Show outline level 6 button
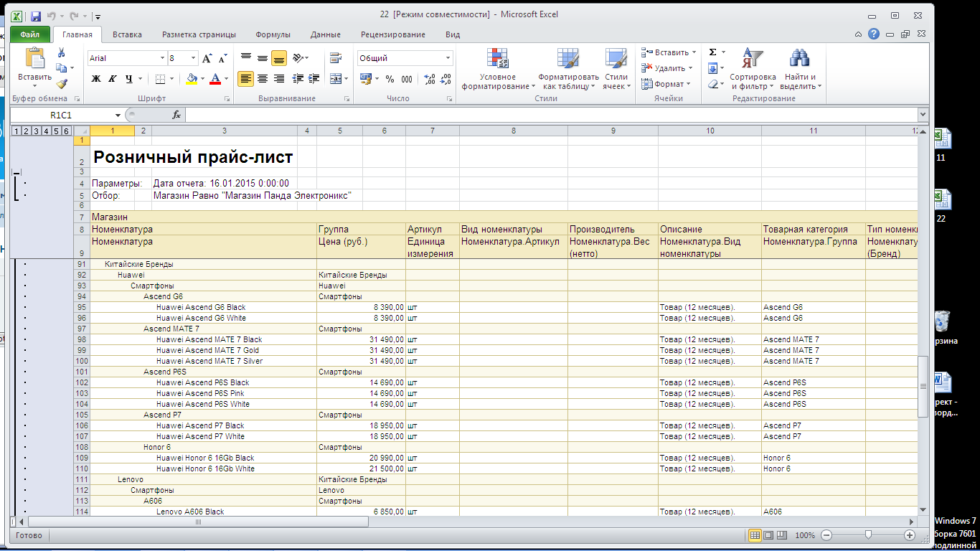The height and width of the screenshot is (551, 980). 66,131
